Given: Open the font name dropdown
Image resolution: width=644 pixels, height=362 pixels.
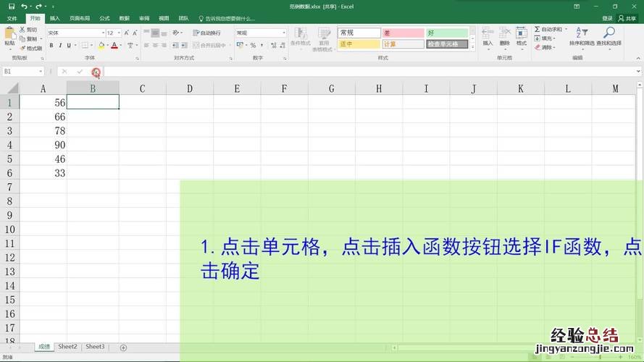Looking at the screenshot, I should (x=102, y=33).
